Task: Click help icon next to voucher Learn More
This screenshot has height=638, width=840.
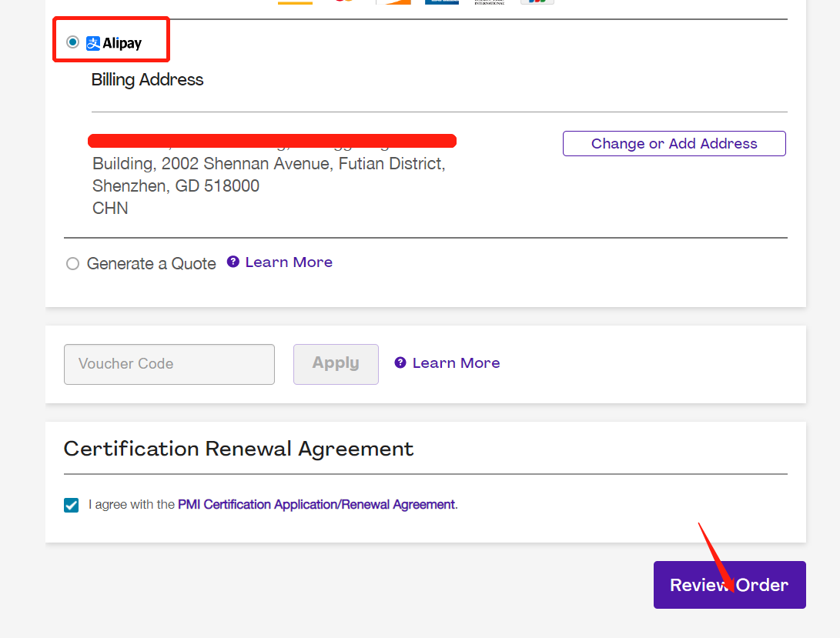Action: pyautogui.click(x=400, y=362)
